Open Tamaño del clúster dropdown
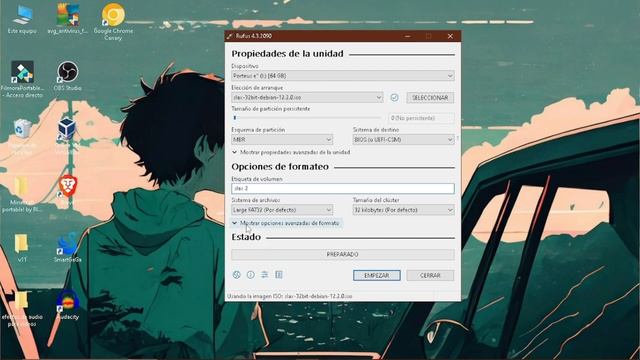Screen dimensions: 640x360 pyautogui.click(x=403, y=210)
